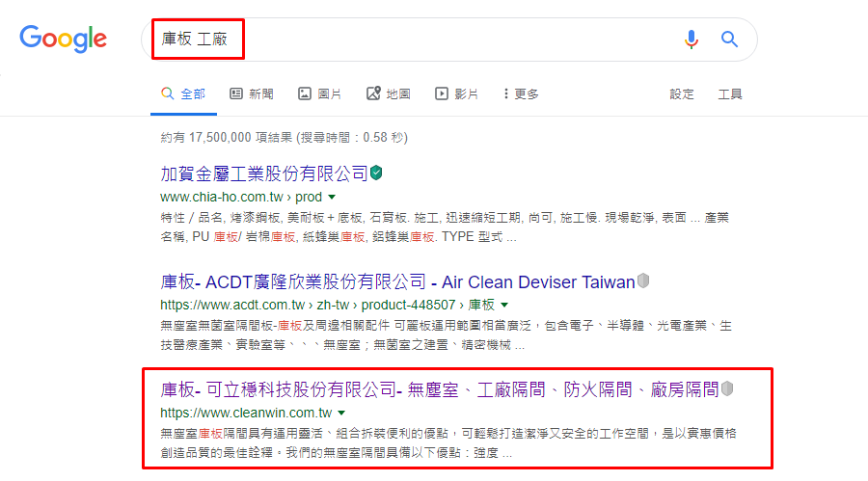The height and width of the screenshot is (481, 868).
Task: Click the blue magnifier search button
Action: 729,40
